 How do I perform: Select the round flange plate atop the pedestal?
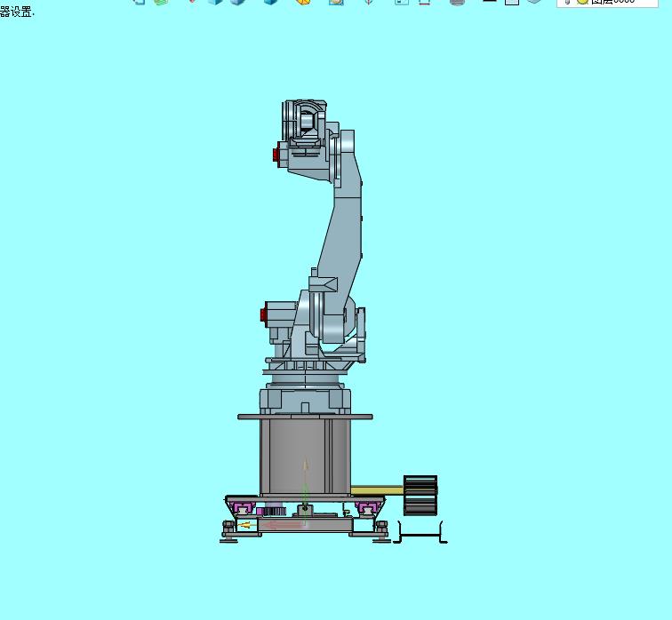305,417
